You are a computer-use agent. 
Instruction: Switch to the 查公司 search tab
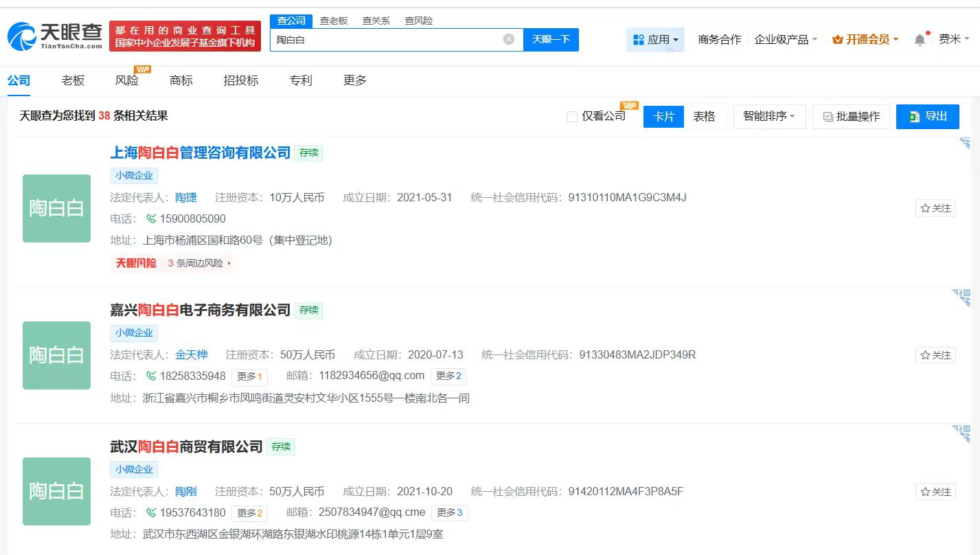coord(291,21)
